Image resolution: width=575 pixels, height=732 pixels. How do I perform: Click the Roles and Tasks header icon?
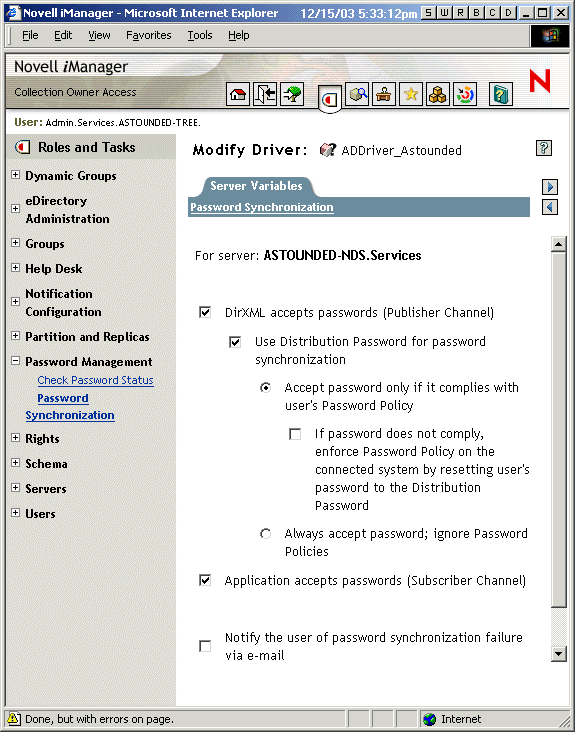click(x=22, y=147)
